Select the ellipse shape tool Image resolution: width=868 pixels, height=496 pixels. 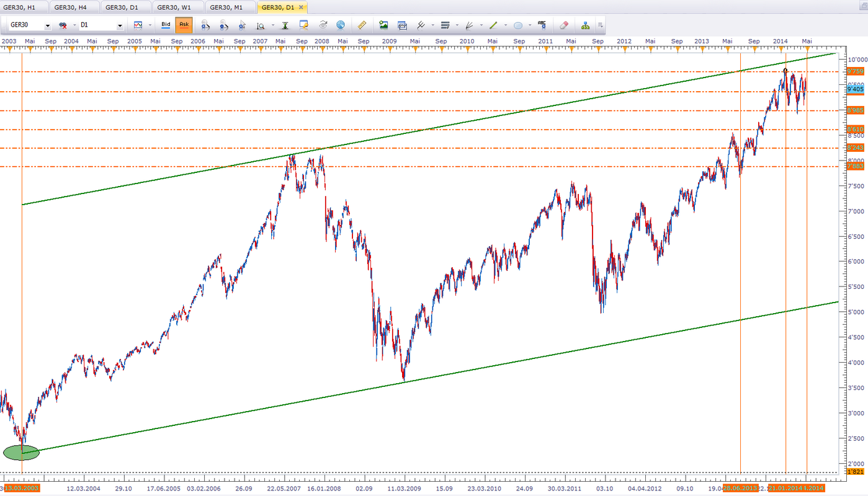pyautogui.click(x=518, y=25)
